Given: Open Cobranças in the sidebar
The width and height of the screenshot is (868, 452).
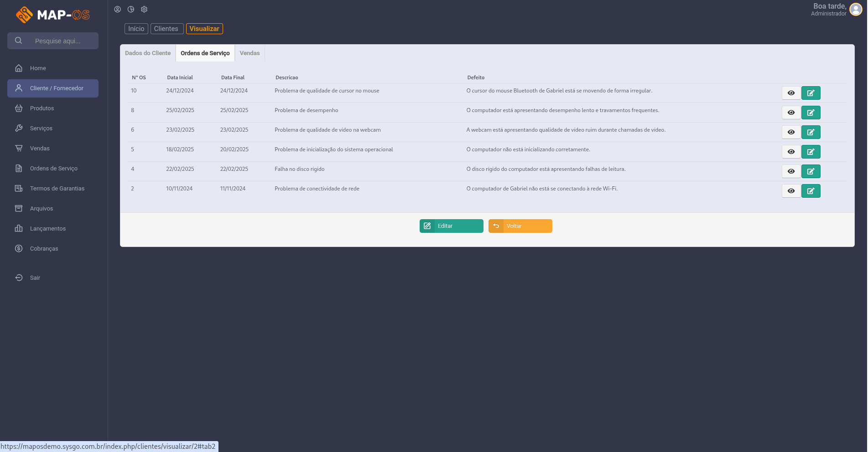Looking at the screenshot, I should [53, 249].
